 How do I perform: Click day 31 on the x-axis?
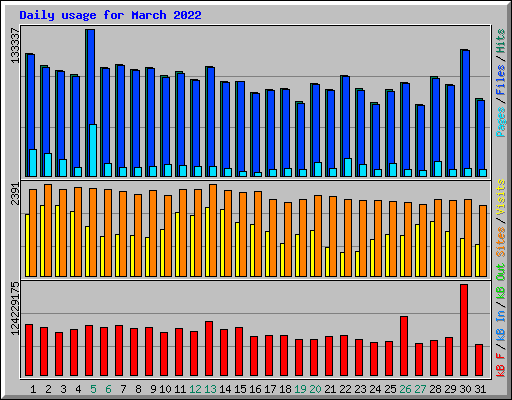click(x=480, y=389)
